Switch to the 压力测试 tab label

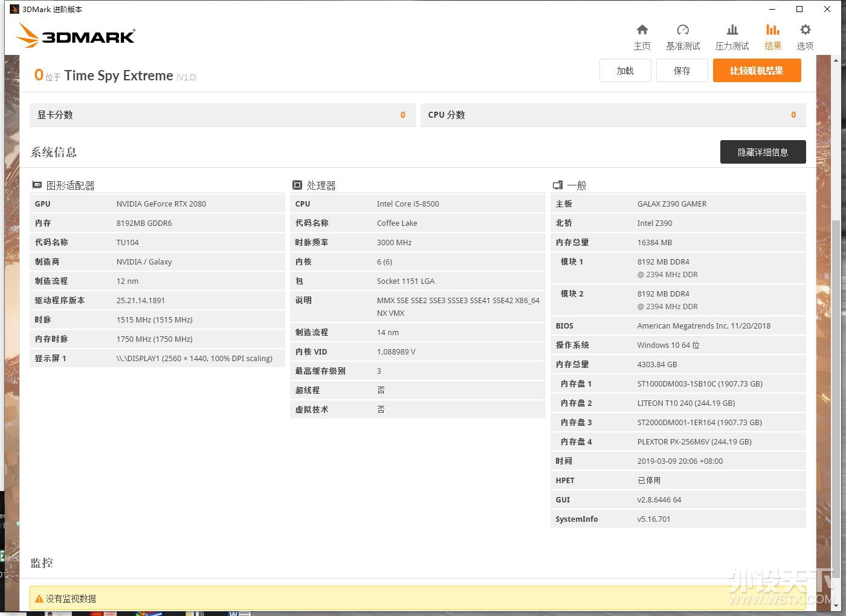[732, 46]
